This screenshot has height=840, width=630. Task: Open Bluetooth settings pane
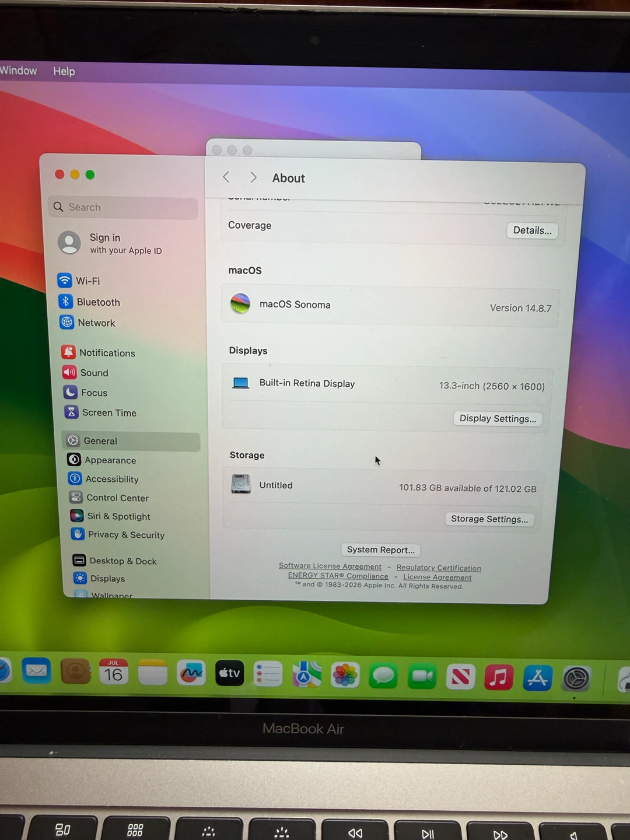[x=89, y=302]
